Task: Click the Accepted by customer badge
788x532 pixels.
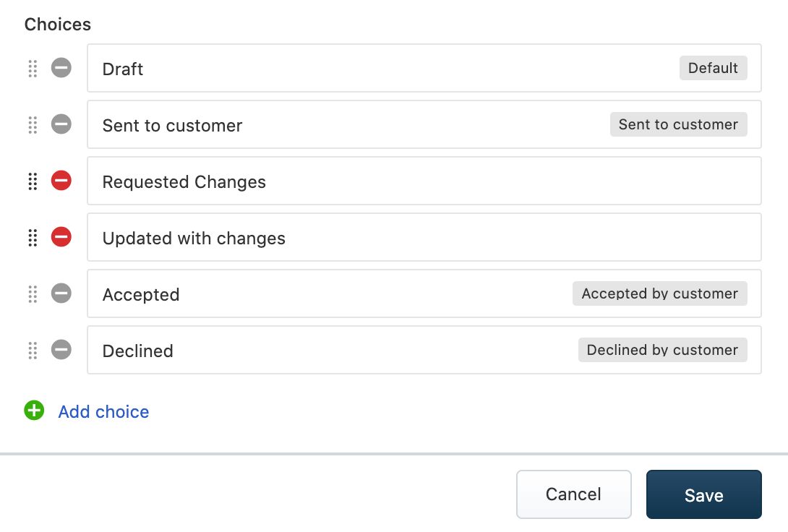Action: coord(659,293)
